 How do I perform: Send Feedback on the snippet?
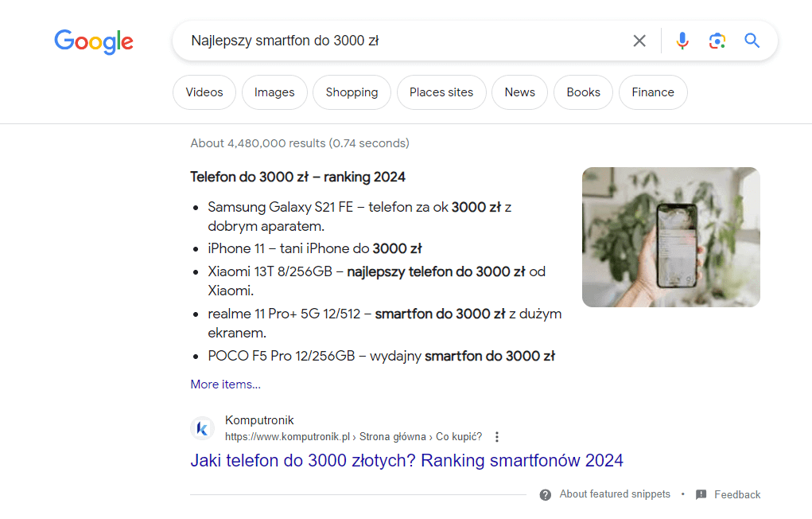point(736,494)
